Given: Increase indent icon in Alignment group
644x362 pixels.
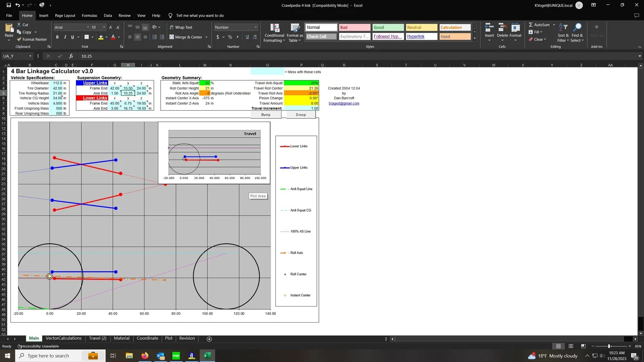Looking at the screenshot, I should (162, 37).
